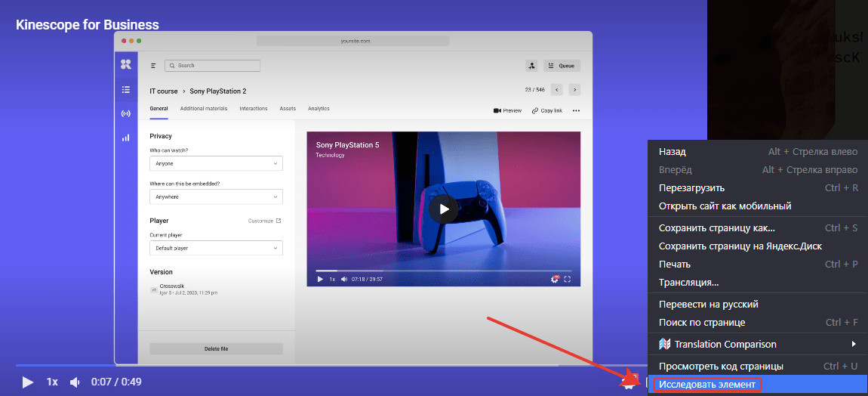
Task: Click the Preview camera button
Action: (507, 110)
